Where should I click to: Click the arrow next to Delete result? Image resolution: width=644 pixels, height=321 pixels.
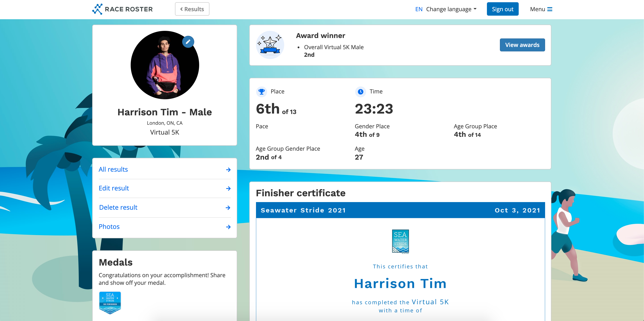[228, 208]
